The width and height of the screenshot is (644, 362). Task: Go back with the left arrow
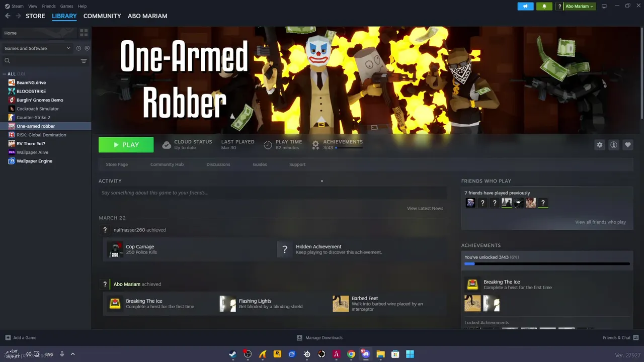tap(8, 16)
